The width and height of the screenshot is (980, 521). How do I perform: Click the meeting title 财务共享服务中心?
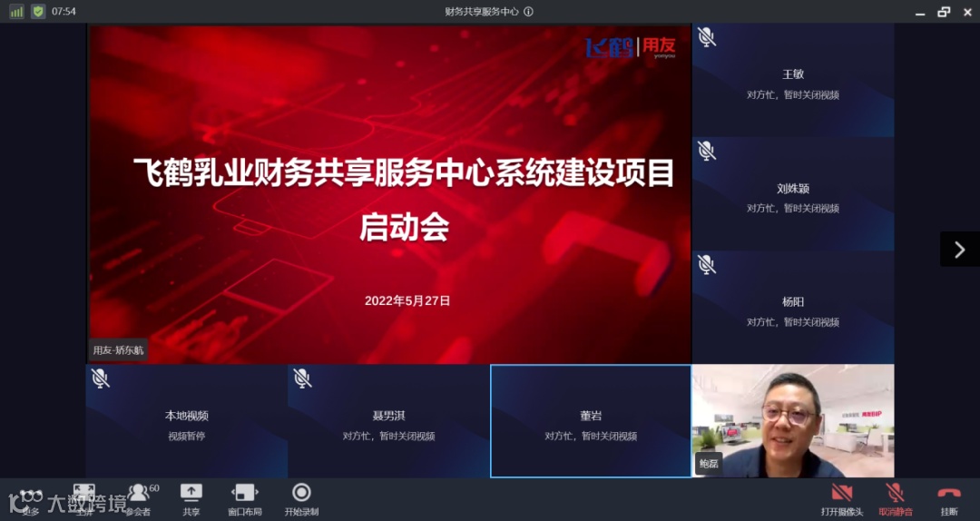481,11
